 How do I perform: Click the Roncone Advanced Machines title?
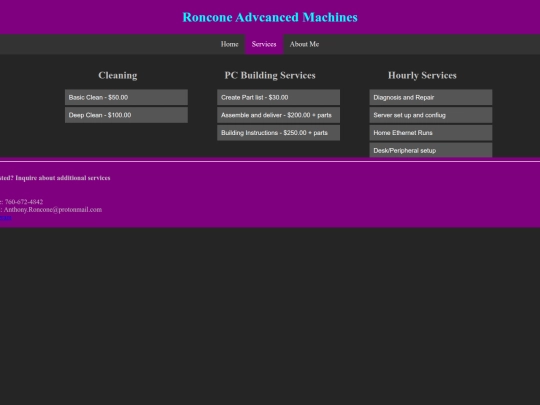[x=270, y=17]
